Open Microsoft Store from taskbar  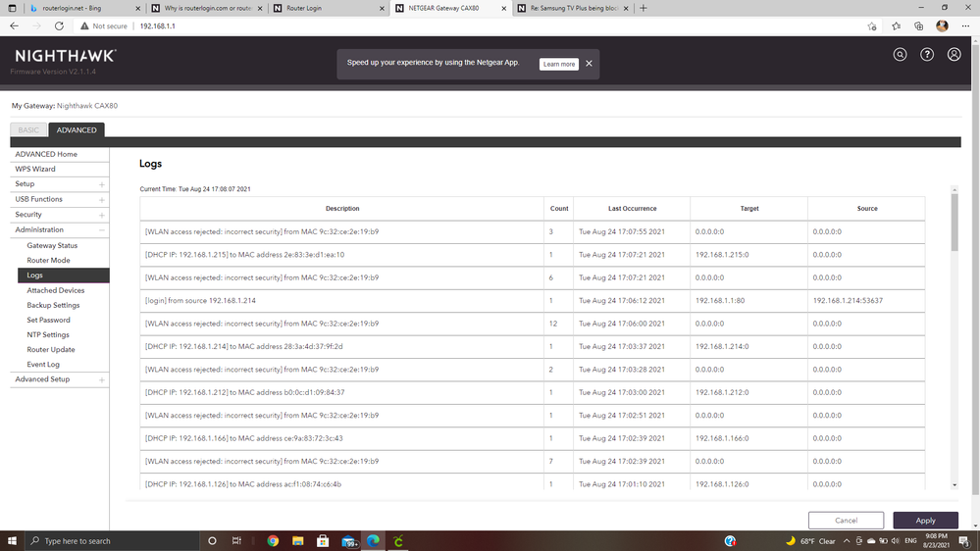pyautogui.click(x=323, y=541)
